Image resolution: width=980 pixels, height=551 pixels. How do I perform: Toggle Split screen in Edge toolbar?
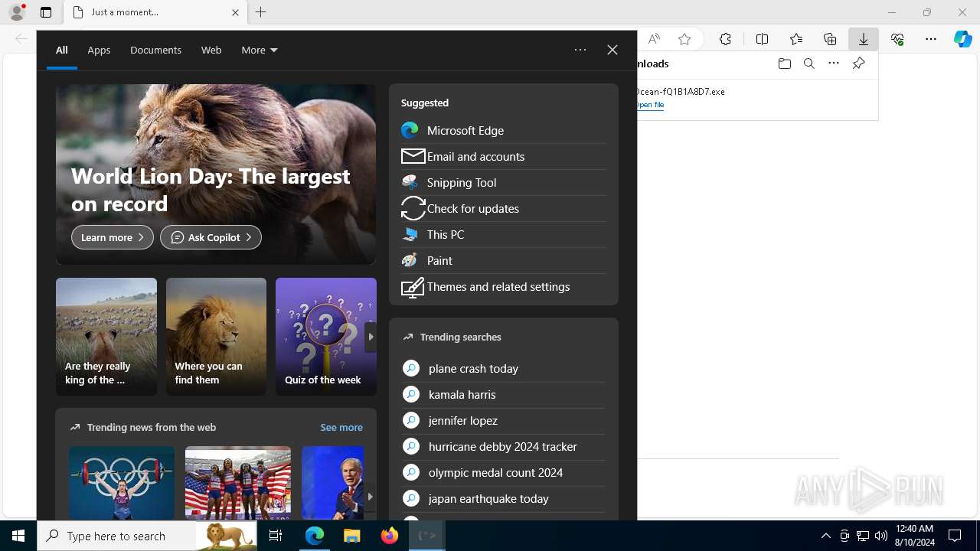point(762,39)
